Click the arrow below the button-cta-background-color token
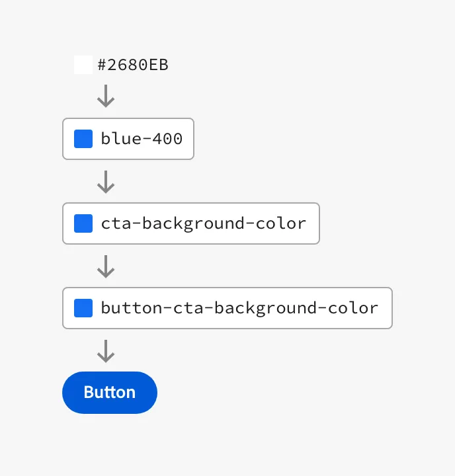 coord(106,350)
